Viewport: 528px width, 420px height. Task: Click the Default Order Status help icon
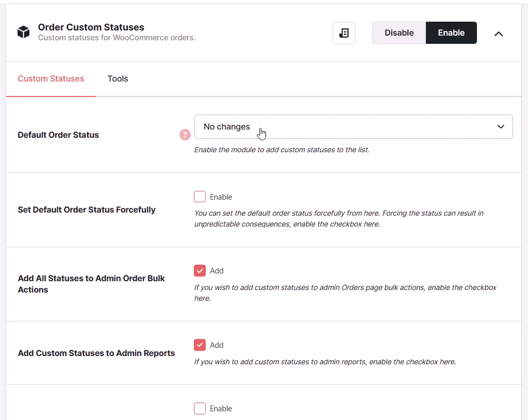click(185, 135)
